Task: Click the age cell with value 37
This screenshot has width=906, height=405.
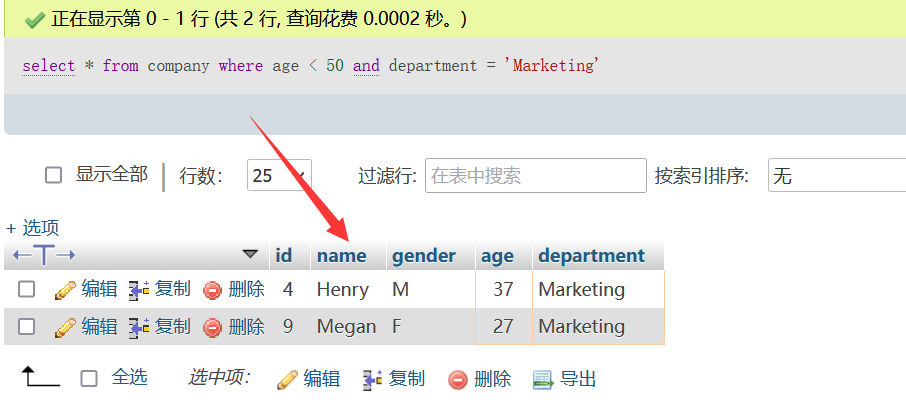Action: 504,289
